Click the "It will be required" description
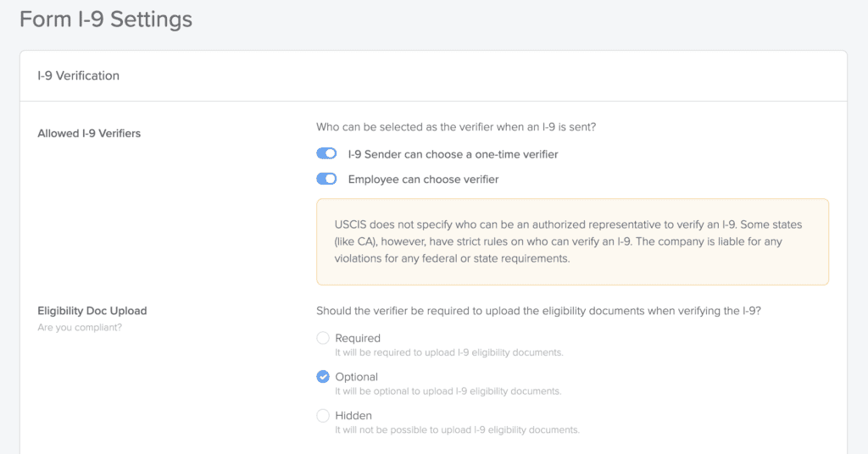 click(448, 352)
